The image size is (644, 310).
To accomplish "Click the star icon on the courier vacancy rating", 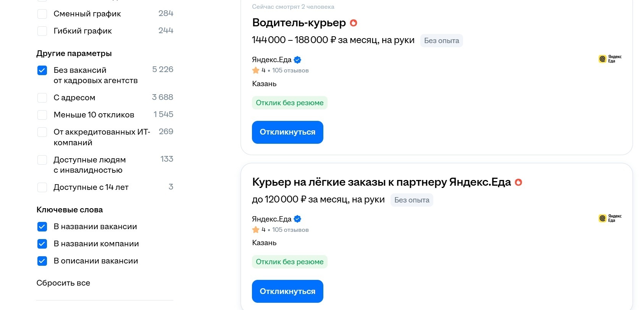I will tap(255, 230).
